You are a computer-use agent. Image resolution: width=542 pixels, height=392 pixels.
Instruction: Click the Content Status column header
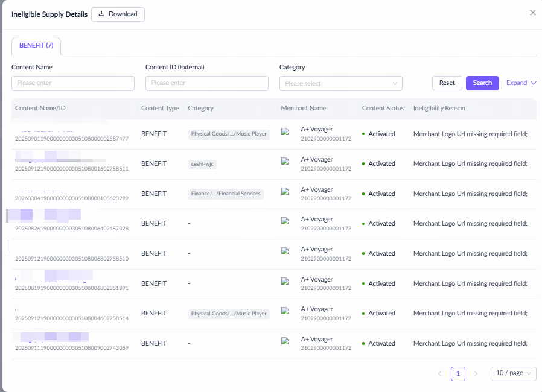click(x=383, y=109)
